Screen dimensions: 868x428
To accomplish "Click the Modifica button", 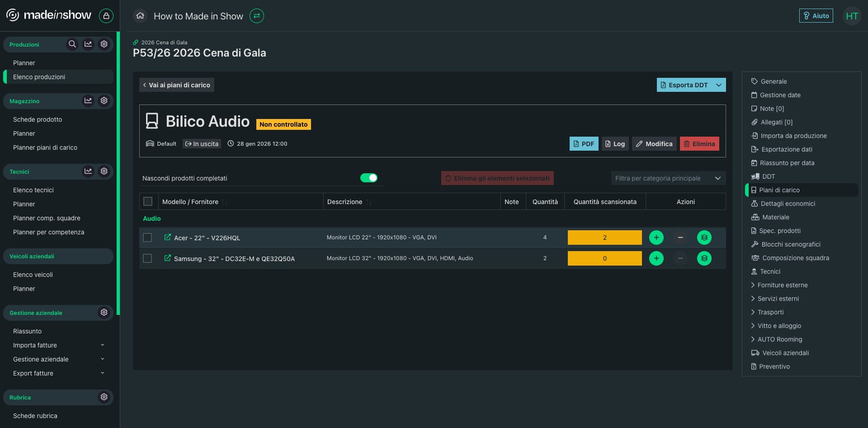I will pyautogui.click(x=654, y=144).
